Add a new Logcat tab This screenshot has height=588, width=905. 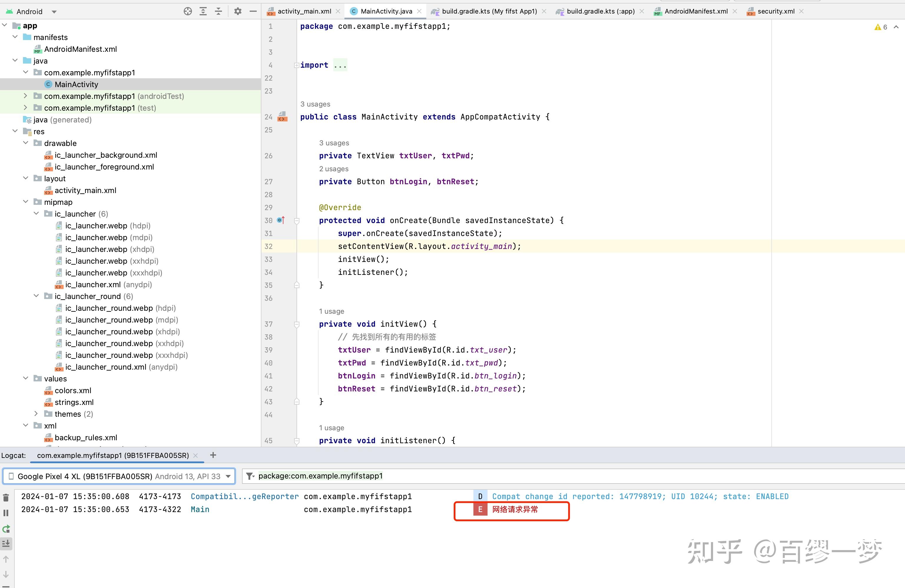pos(213,455)
